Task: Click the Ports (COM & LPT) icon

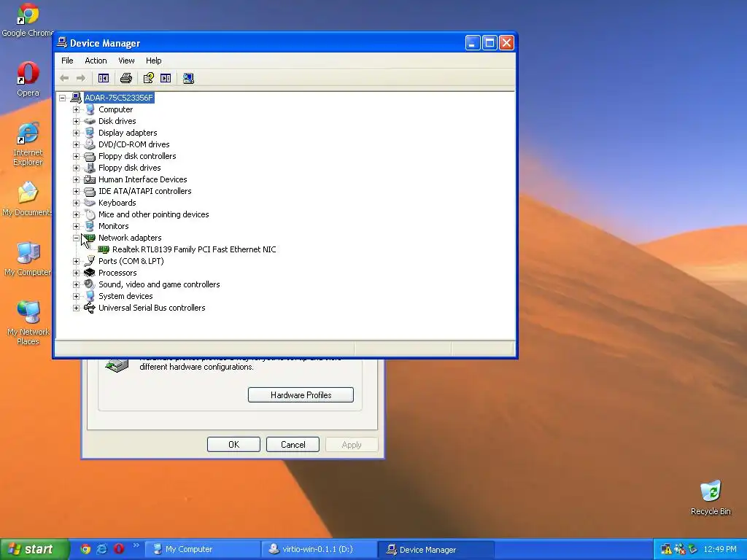Action: click(90, 261)
